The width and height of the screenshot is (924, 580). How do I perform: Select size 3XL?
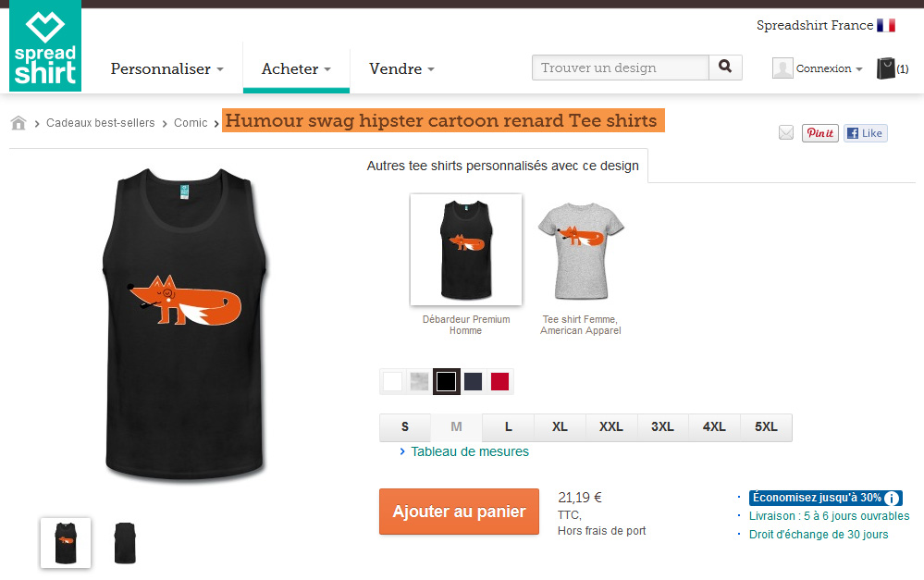[x=662, y=426]
